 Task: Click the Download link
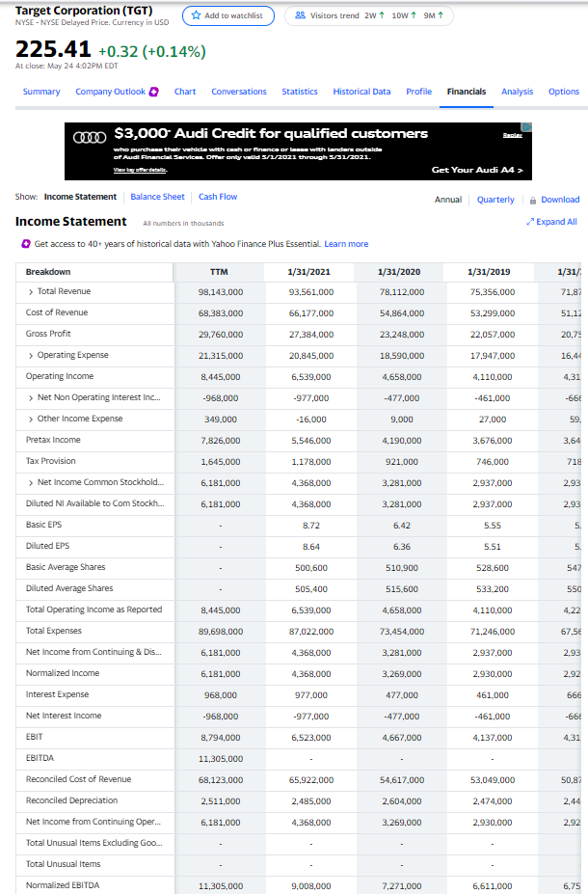560,200
